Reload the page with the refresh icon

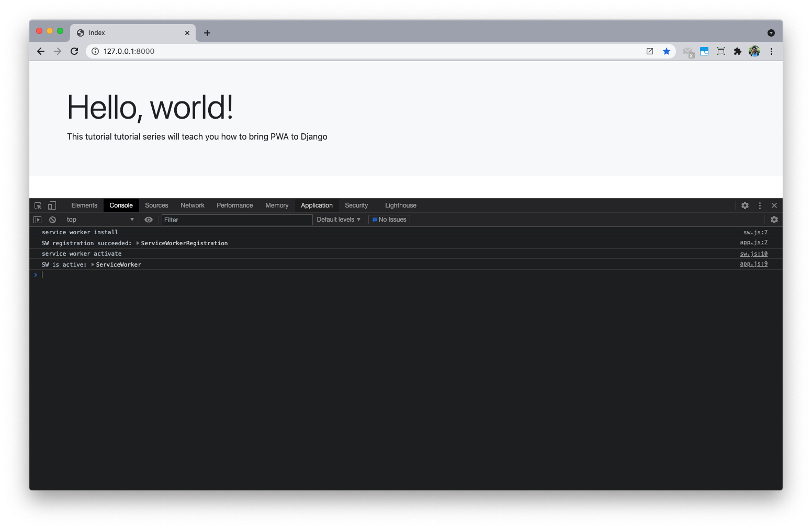click(x=74, y=51)
